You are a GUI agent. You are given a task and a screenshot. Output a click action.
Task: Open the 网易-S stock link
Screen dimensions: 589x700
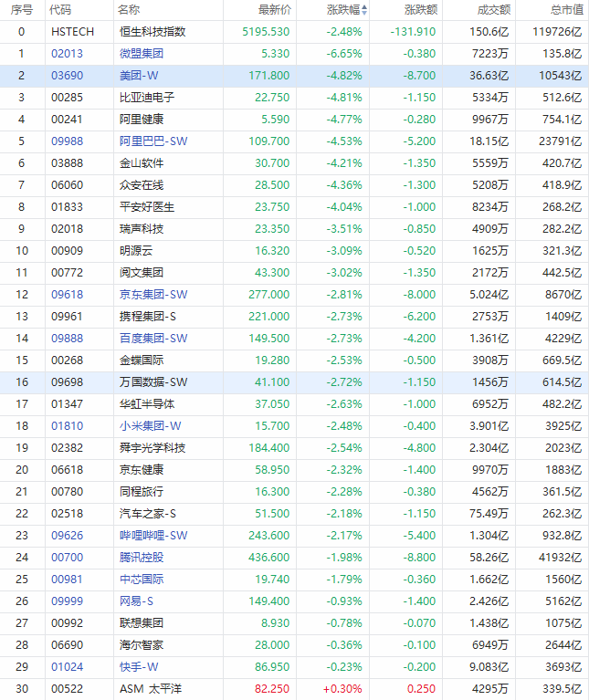tap(136, 601)
